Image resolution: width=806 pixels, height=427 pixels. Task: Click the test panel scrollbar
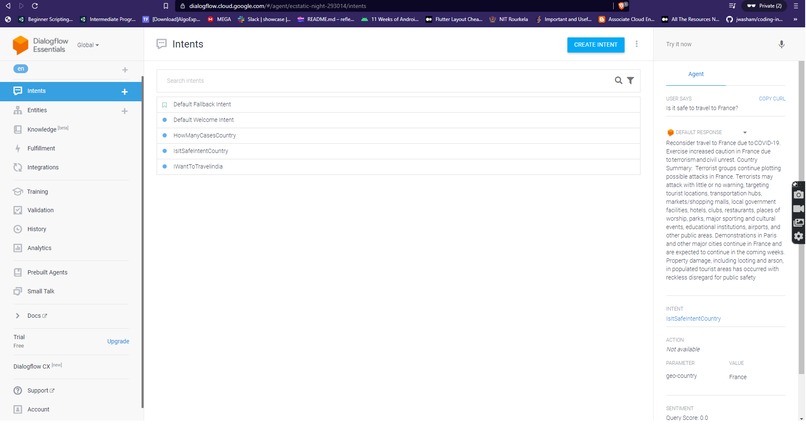(x=801, y=217)
